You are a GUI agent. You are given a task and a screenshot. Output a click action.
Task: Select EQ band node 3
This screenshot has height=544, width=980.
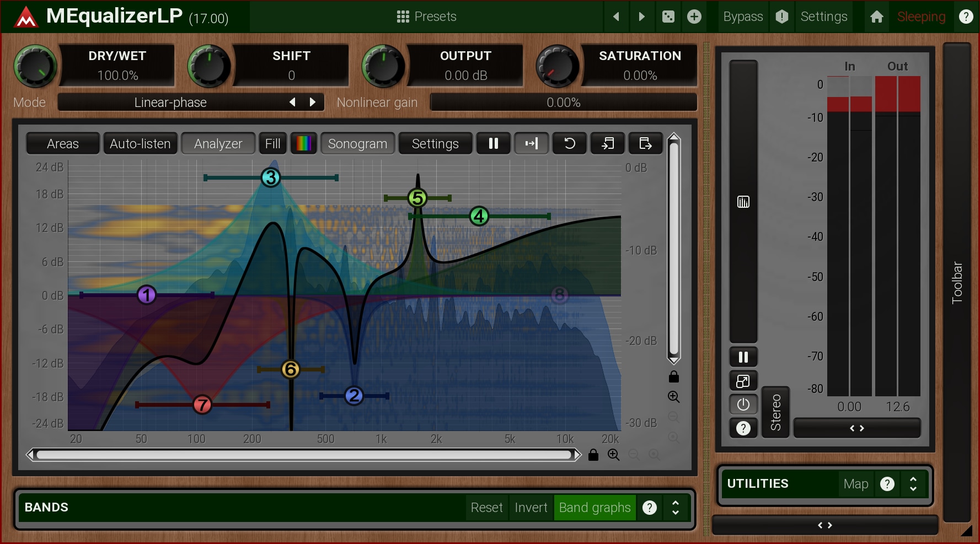(270, 177)
